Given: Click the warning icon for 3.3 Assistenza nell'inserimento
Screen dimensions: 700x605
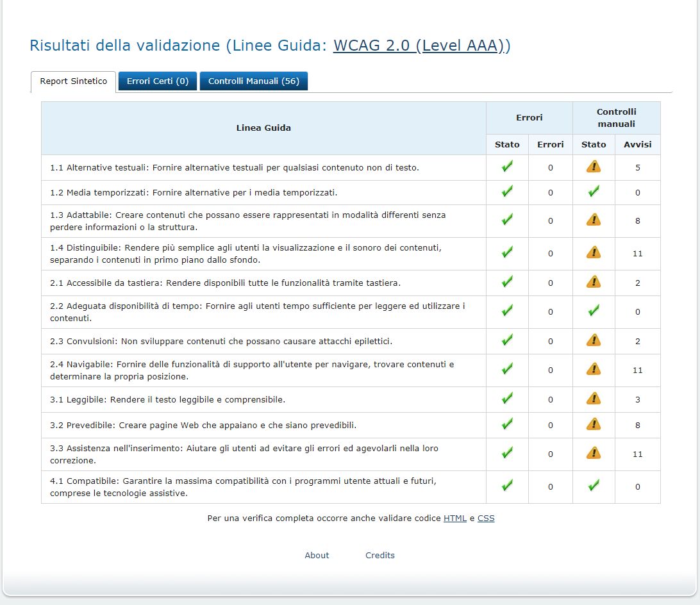Looking at the screenshot, I should pyautogui.click(x=594, y=453).
